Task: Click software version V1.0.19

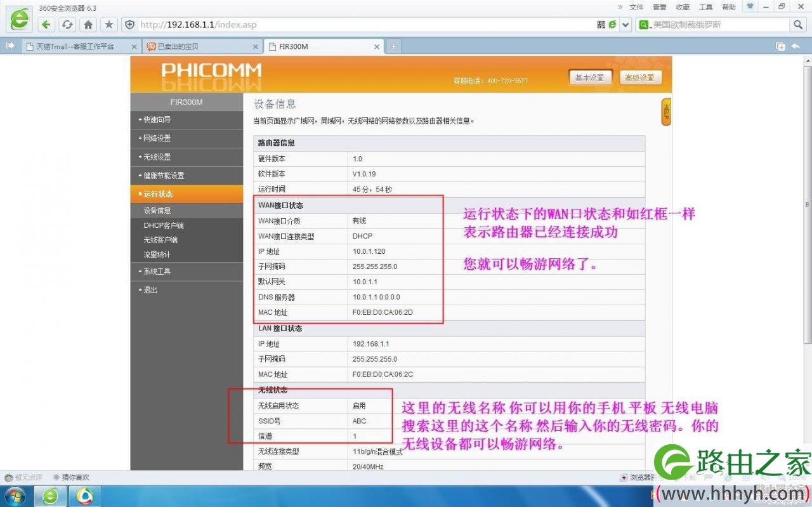Action: tap(364, 174)
